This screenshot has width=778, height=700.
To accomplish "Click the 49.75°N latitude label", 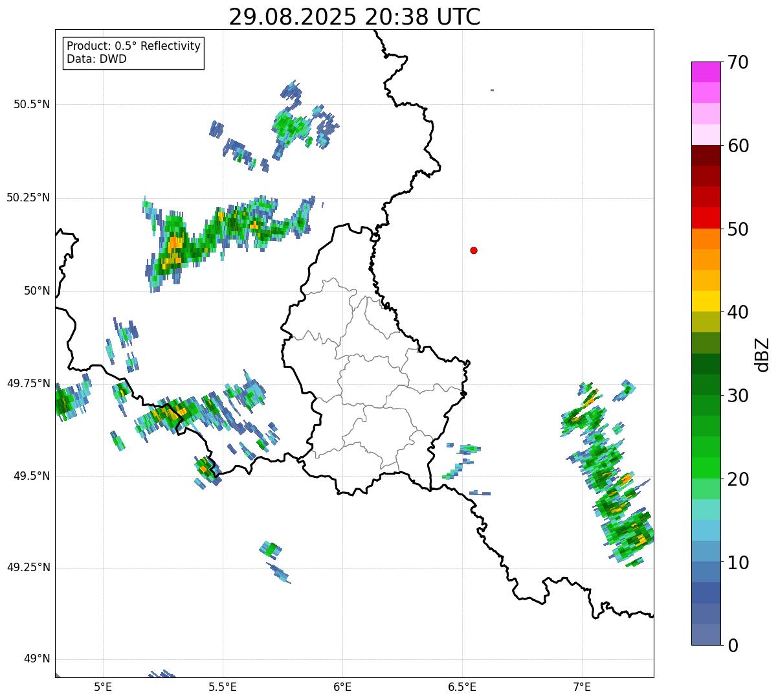I will pyautogui.click(x=28, y=383).
